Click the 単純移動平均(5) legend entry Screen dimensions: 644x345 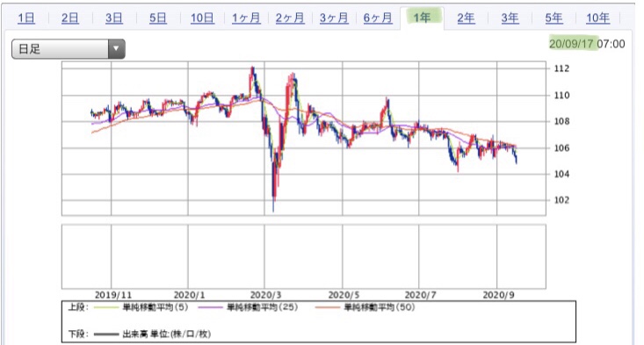(x=156, y=307)
